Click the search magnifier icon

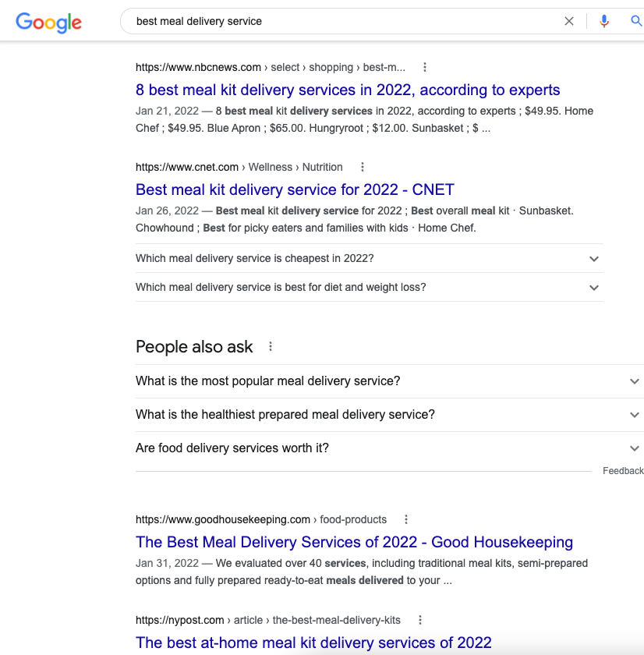tap(636, 22)
